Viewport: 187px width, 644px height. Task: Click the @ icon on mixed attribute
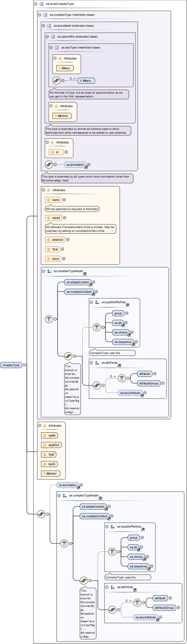point(48,218)
